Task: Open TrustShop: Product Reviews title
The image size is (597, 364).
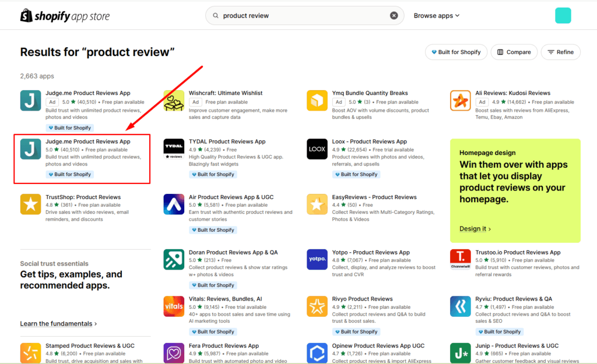Action: pos(83,197)
